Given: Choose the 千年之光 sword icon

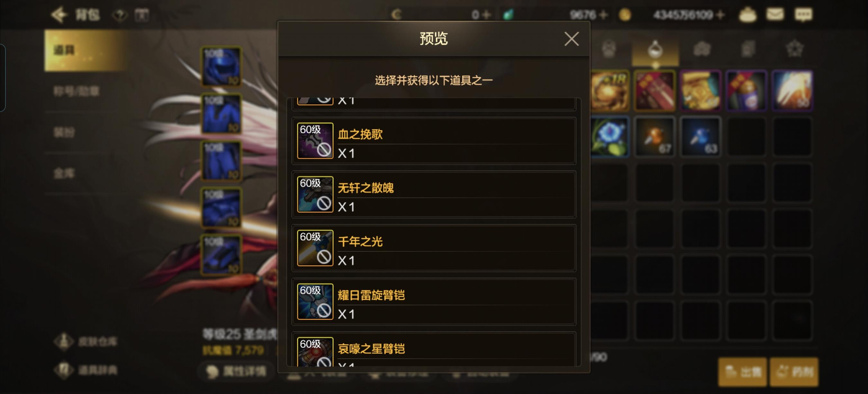Looking at the screenshot, I should [x=315, y=248].
